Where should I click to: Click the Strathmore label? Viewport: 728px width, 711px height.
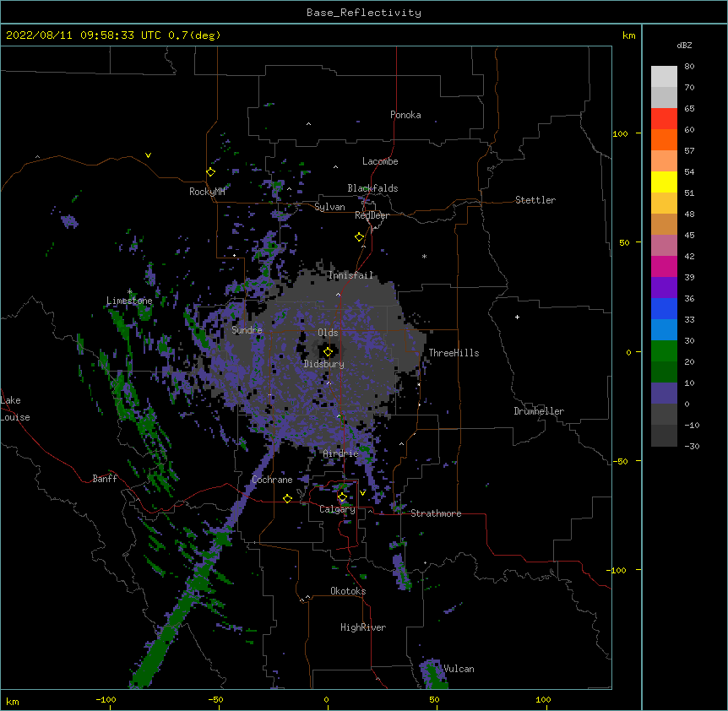[x=436, y=513]
